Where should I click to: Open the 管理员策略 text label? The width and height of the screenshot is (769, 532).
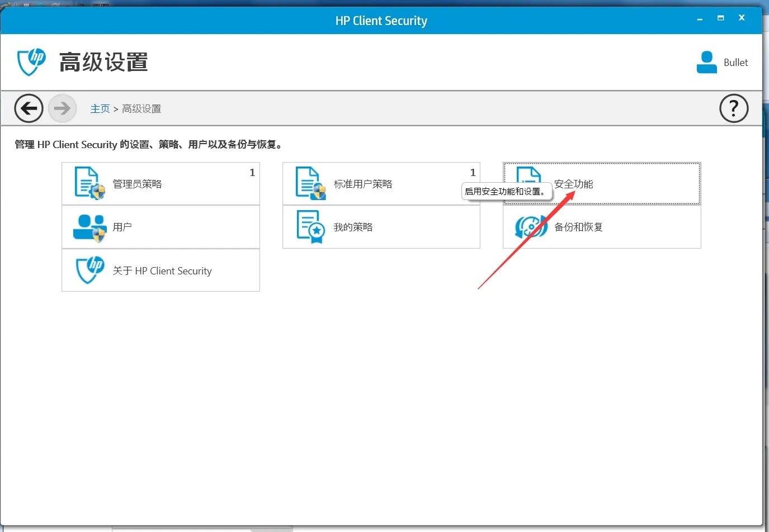click(x=137, y=184)
